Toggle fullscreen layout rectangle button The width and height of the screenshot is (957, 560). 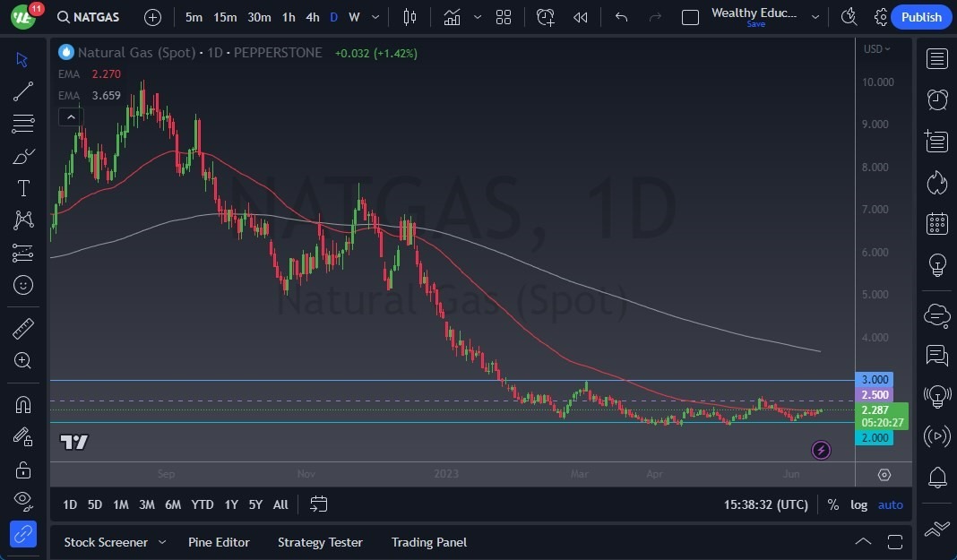pos(690,17)
